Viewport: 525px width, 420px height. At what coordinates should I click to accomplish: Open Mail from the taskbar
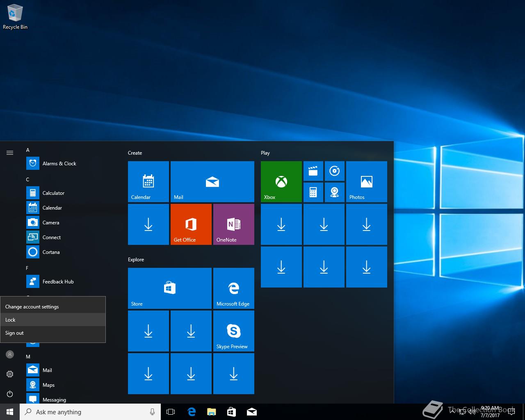[x=251, y=412]
